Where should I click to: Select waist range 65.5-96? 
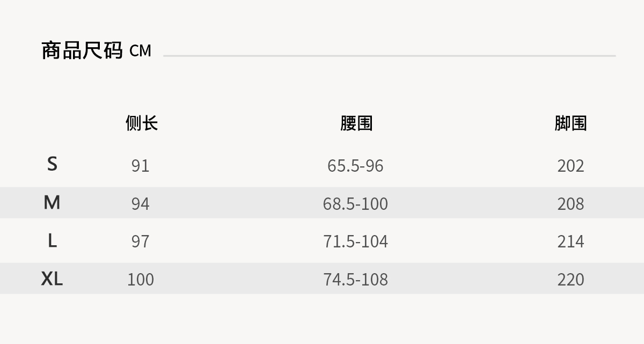pyautogui.click(x=355, y=166)
